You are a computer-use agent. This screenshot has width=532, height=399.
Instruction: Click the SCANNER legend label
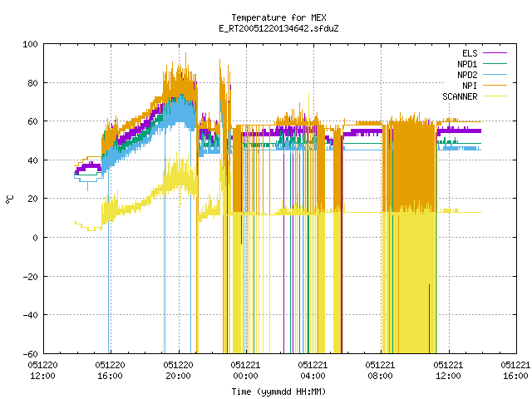tap(460, 96)
